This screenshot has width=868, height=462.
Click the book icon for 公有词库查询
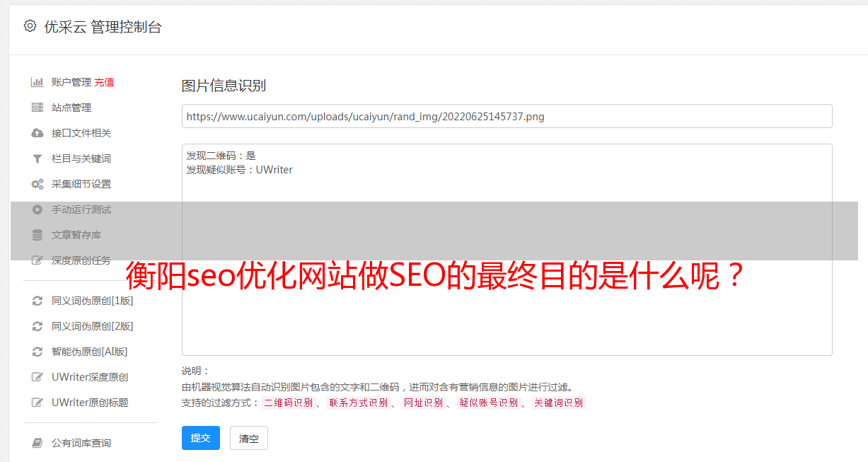click(x=37, y=443)
